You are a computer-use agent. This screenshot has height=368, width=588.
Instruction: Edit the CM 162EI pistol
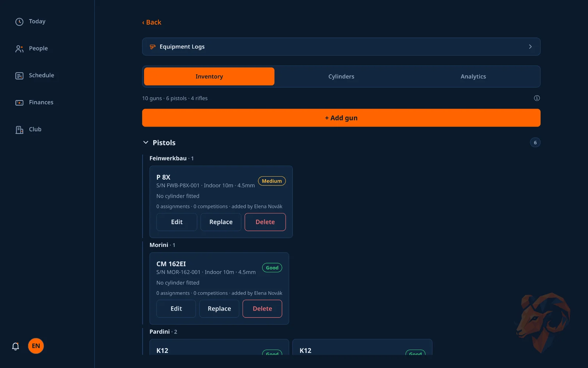click(176, 309)
